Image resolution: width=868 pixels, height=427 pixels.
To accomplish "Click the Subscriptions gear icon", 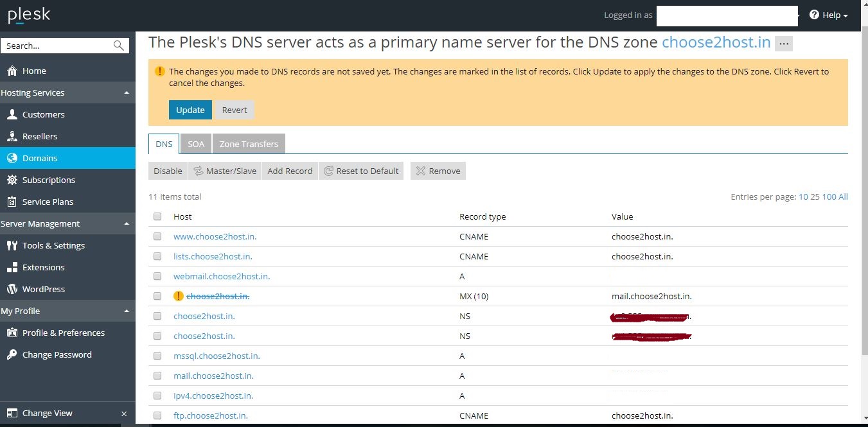I will (x=12, y=180).
